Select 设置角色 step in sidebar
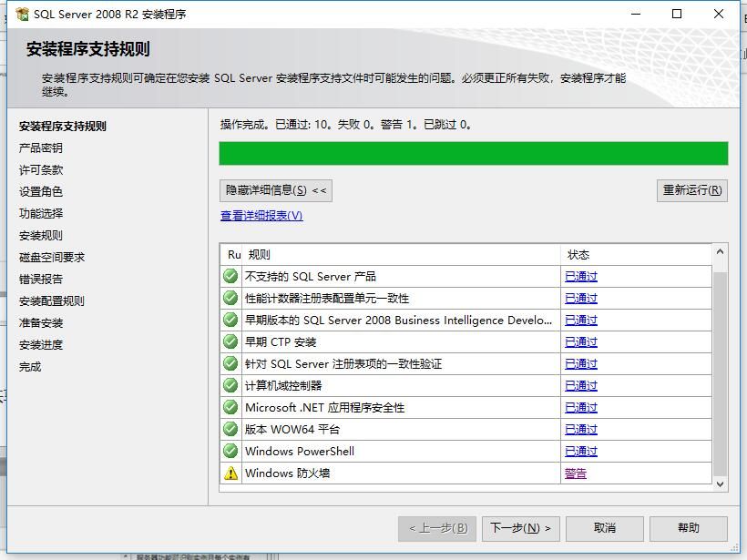747x560 pixels. click(40, 191)
